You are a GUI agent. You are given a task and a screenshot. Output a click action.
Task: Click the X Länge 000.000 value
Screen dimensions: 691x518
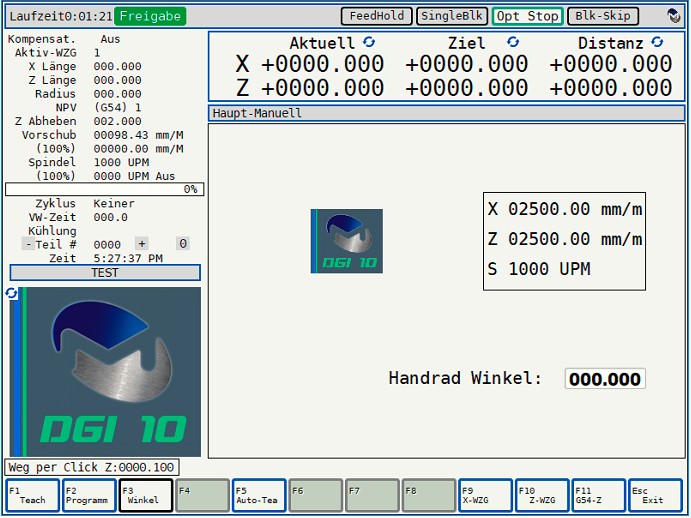[x=117, y=67]
